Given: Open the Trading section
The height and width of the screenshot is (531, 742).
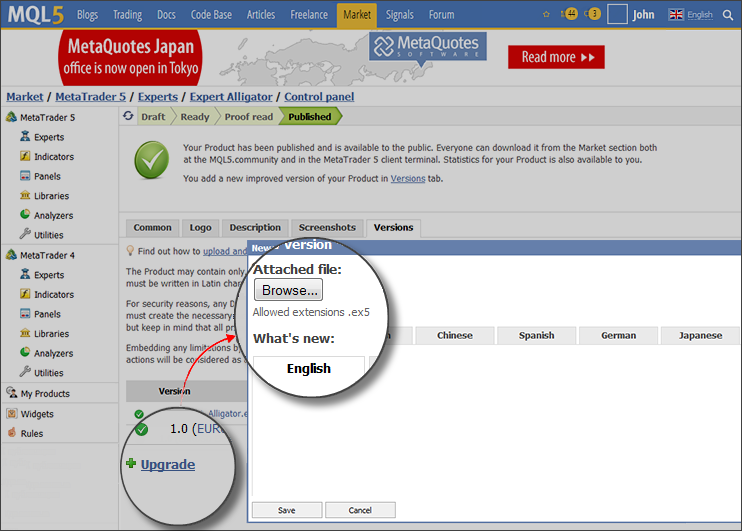Looking at the screenshot, I should click(127, 15).
